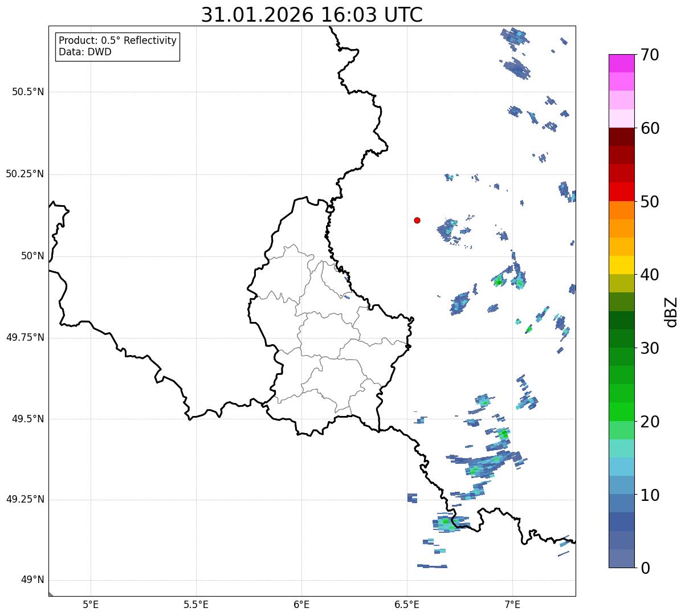
Task: Click the red station marker dot
Action: tap(417, 220)
